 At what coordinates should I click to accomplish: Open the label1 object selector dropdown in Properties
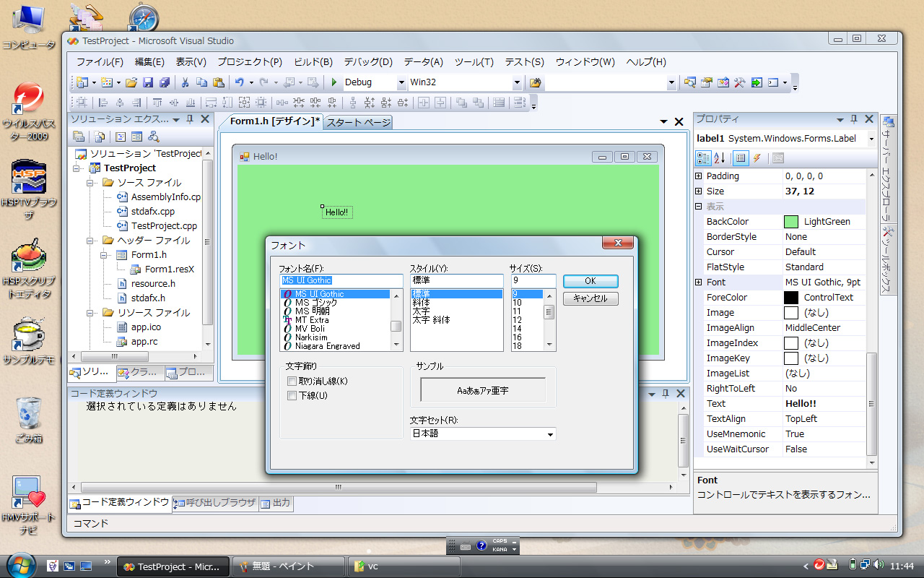tap(871, 139)
